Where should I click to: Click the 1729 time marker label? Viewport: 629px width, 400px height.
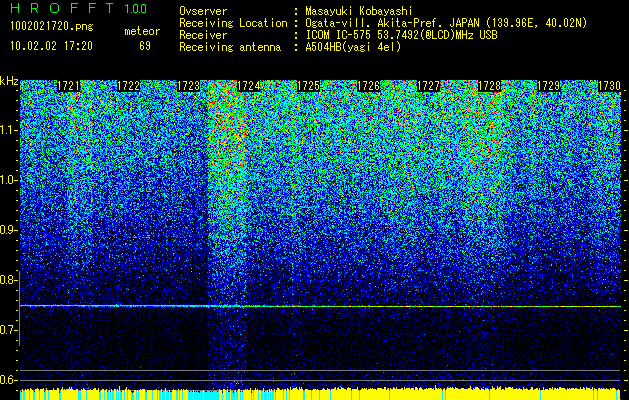(548, 86)
